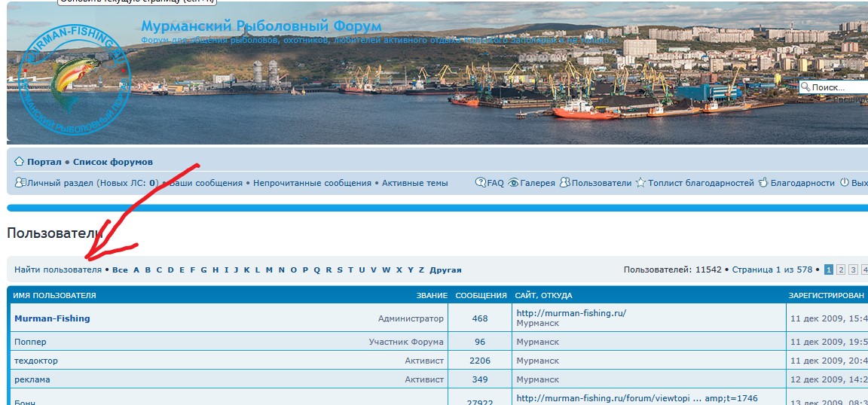Click the search magnifier icon
The height and width of the screenshot is (405, 868).
pyautogui.click(x=805, y=88)
